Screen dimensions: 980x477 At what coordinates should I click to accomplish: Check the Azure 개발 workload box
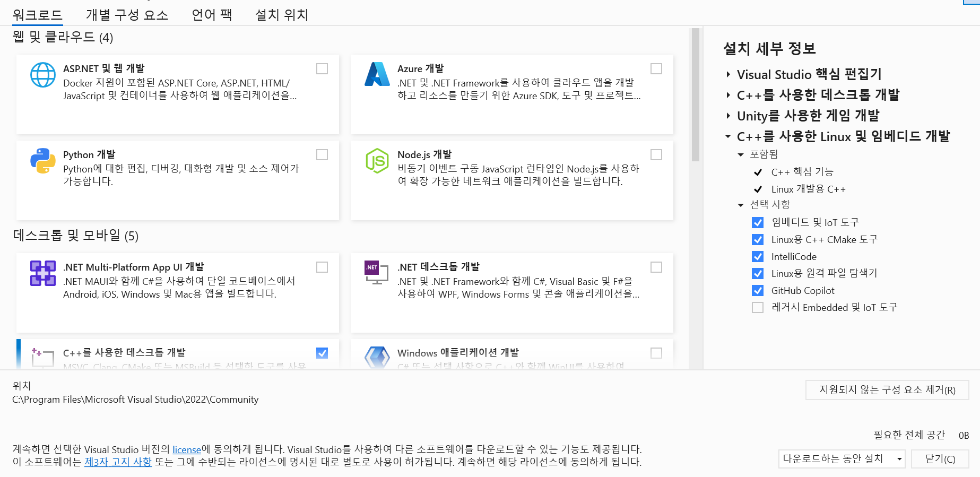656,69
